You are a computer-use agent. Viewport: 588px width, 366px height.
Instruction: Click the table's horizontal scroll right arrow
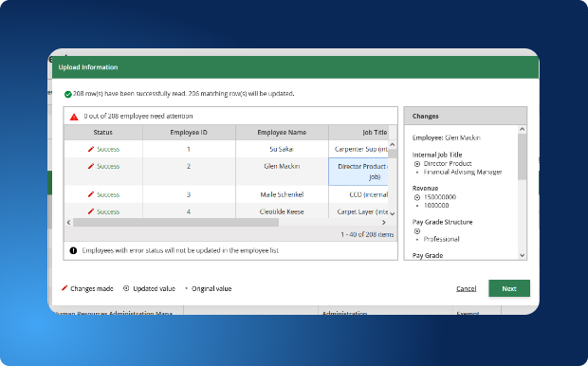[384, 223]
